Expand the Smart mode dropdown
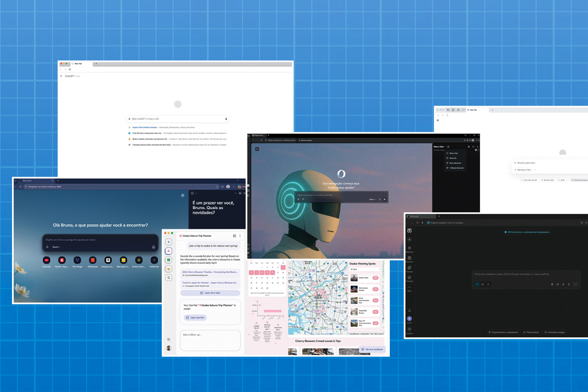 click(x=56, y=247)
